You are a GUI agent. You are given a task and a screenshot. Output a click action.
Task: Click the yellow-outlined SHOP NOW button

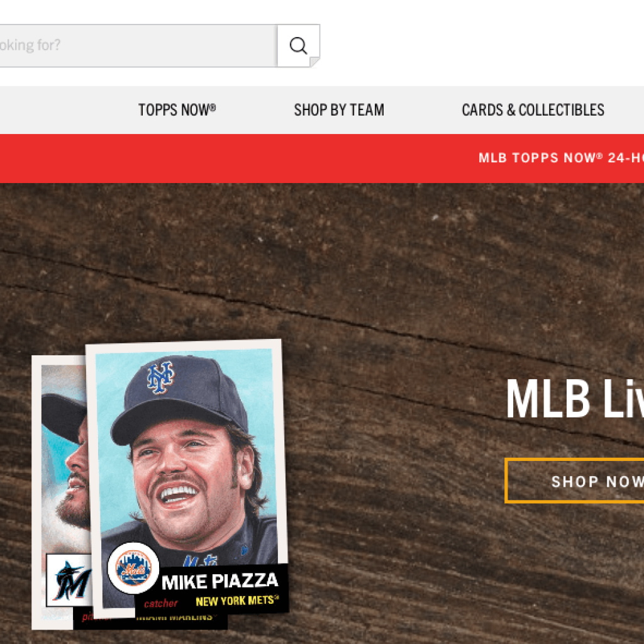[x=574, y=480]
